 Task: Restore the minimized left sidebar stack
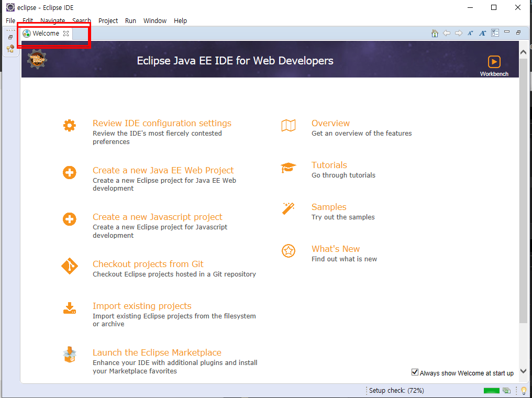10,37
